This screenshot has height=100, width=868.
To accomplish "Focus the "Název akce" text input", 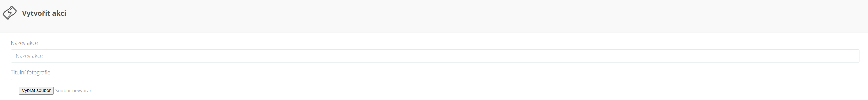I will [435, 56].
